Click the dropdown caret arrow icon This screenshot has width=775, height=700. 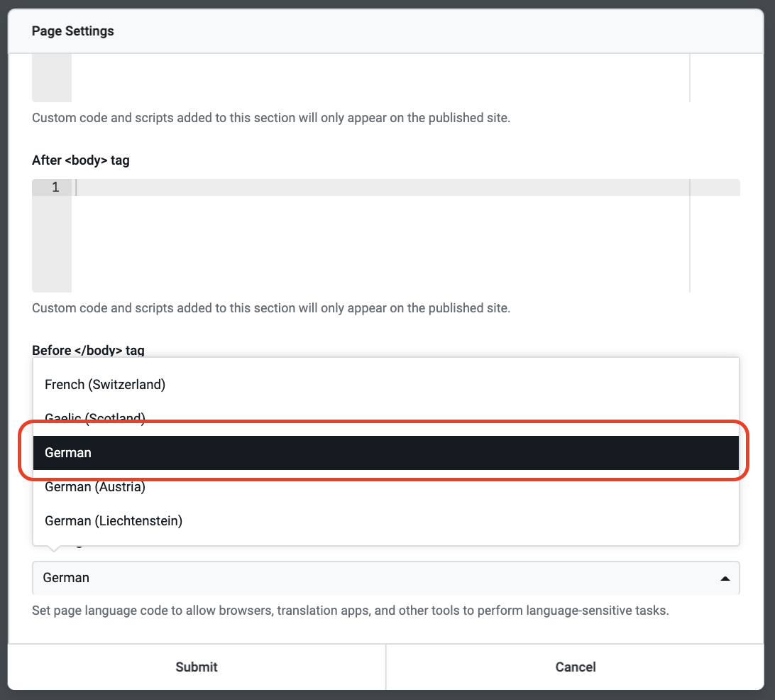pyautogui.click(x=725, y=579)
